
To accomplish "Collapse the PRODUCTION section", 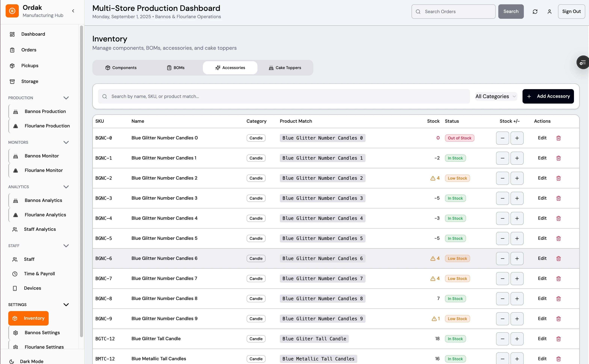I will (66, 98).
